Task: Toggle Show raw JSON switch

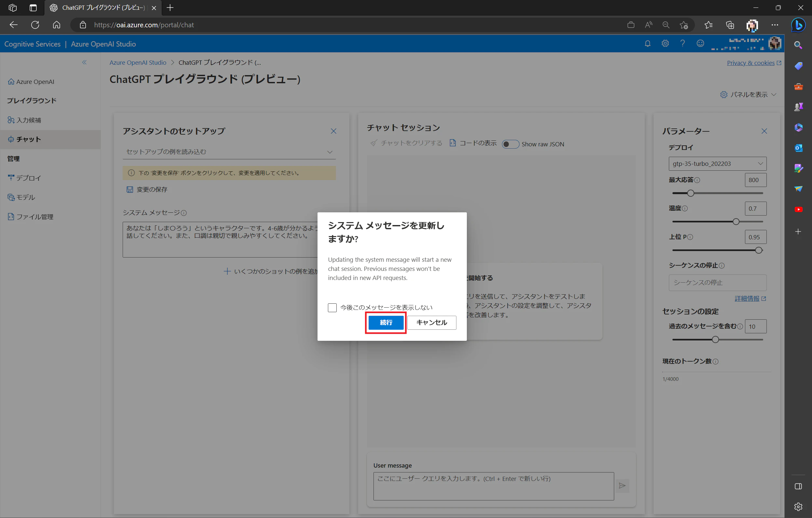Action: point(510,144)
